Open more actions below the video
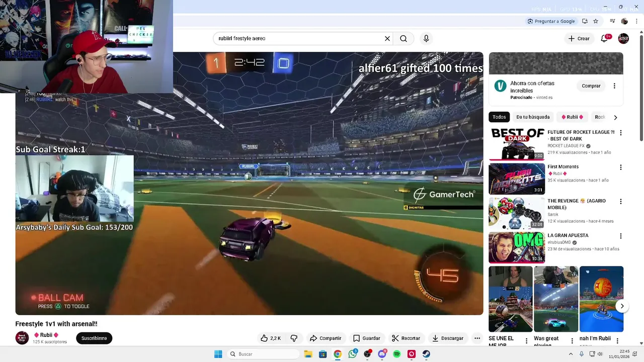Viewport: 644px width, 362px height. tap(477, 338)
